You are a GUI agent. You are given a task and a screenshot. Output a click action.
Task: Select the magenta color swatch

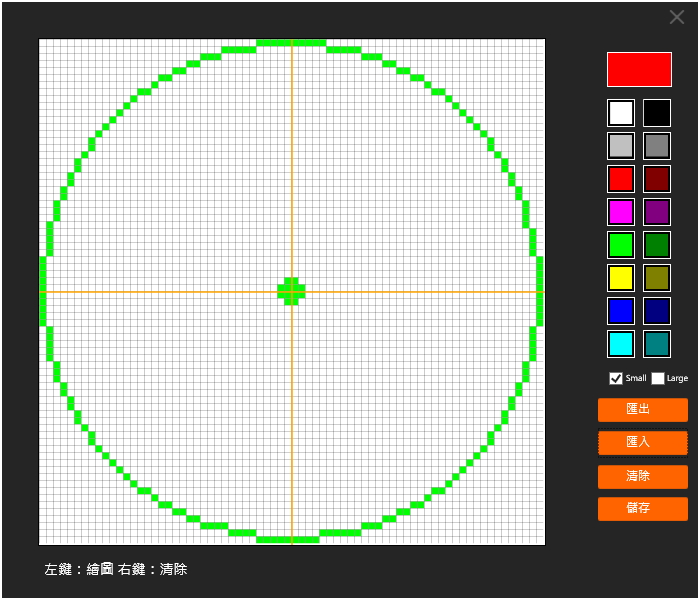pos(621,212)
